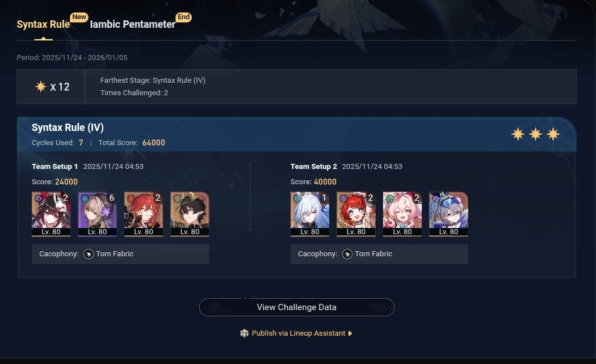The height and width of the screenshot is (364, 596).
Task: Click the arrow after Publish via Lineup Assistant
Action: click(350, 333)
